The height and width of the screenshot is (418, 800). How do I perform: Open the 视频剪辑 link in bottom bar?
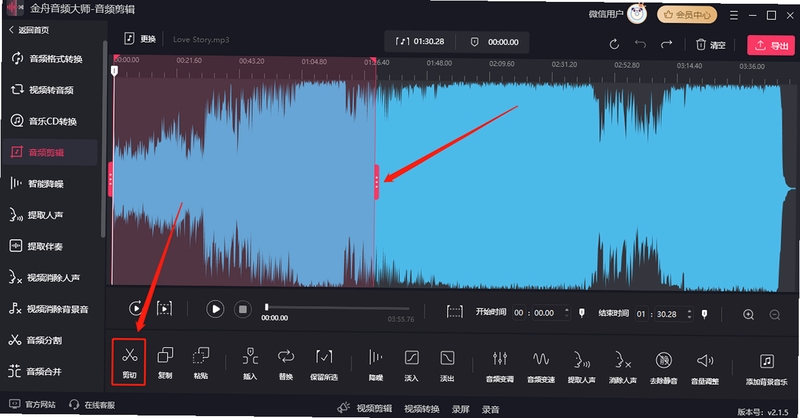(x=374, y=408)
